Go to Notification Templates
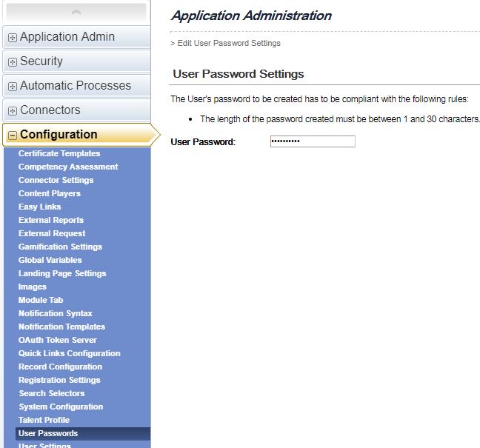The width and height of the screenshot is (480, 448). click(61, 327)
